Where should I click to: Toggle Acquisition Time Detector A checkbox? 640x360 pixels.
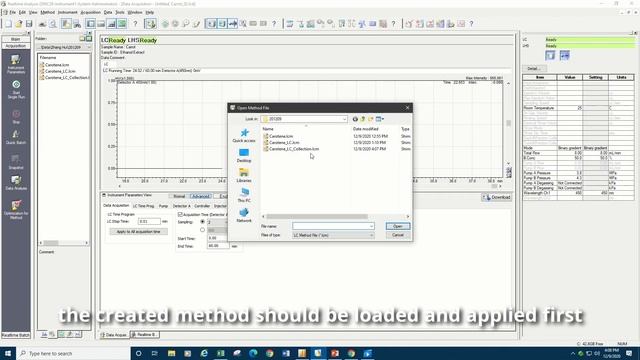click(180, 215)
